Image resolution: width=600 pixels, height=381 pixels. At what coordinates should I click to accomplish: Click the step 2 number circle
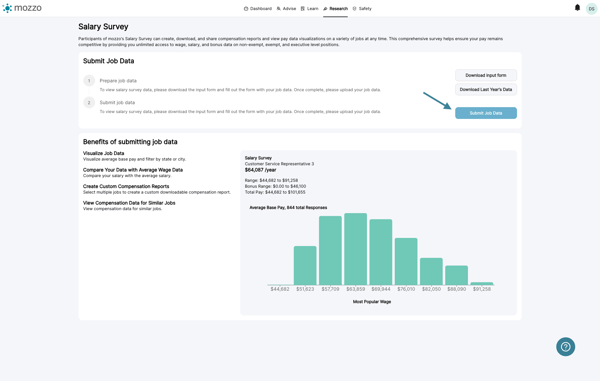tap(89, 103)
